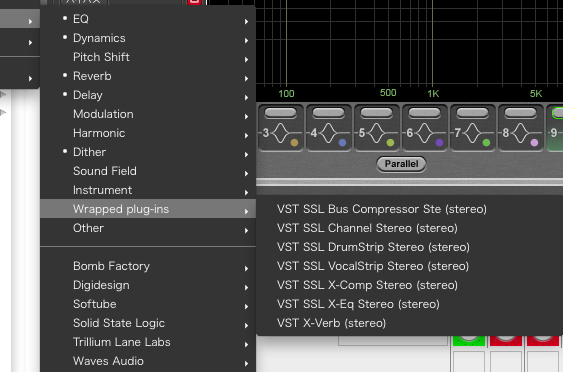Select VST SSL X-Eq Stereo (stereo)
Screen dimensions: 563x372
358,304
